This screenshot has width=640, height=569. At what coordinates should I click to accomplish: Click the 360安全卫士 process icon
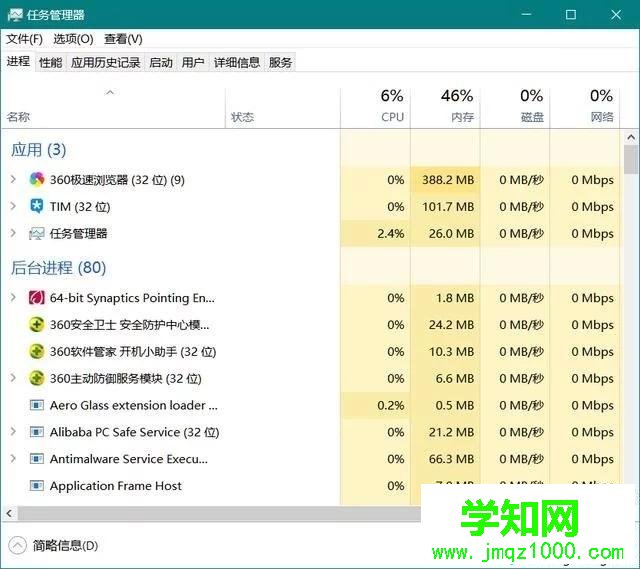pyautogui.click(x=37, y=325)
